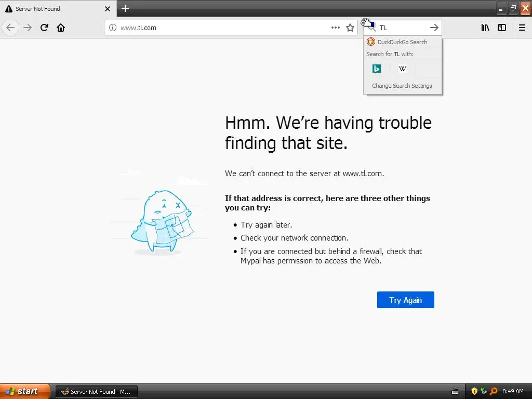The height and width of the screenshot is (399, 532).
Task: Go forward with the forward arrow
Action: 28,28
